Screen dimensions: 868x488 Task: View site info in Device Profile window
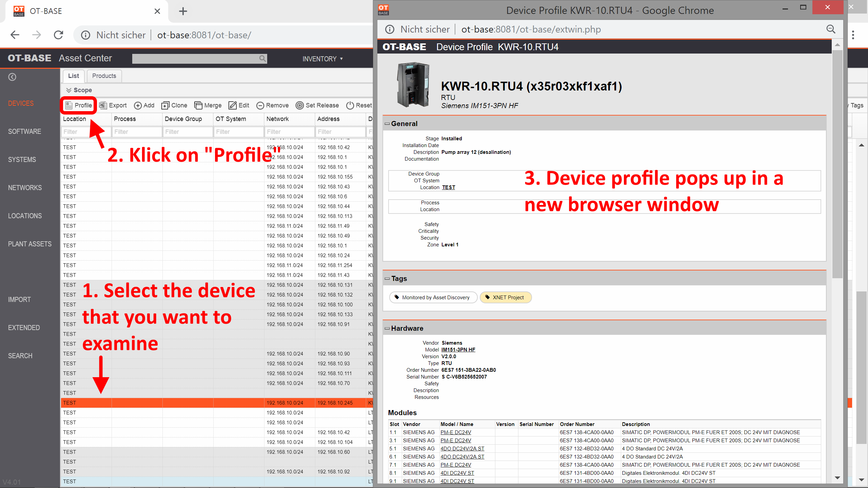tap(390, 29)
